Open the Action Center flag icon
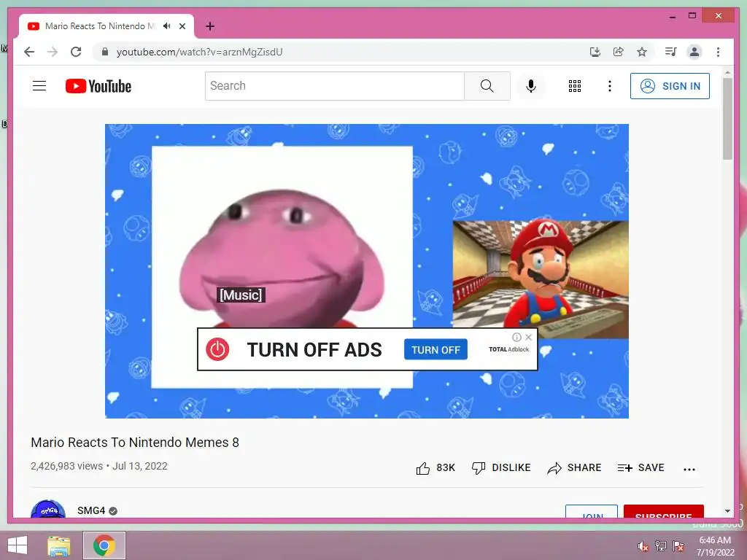 click(678, 546)
